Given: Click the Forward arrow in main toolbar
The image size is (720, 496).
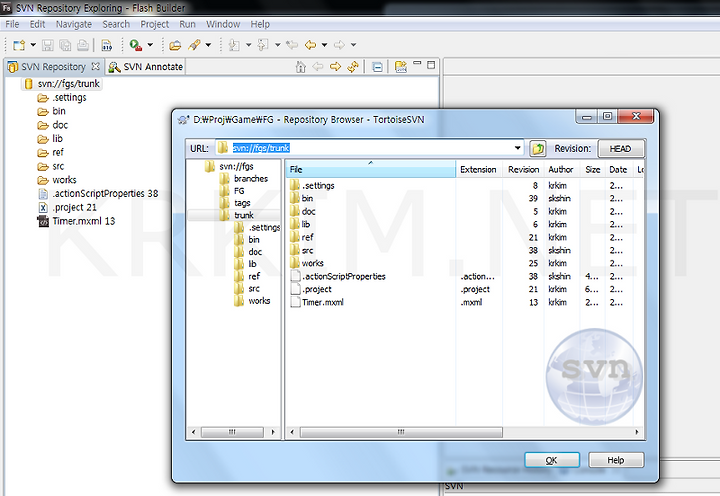Looking at the screenshot, I should pyautogui.click(x=339, y=45).
